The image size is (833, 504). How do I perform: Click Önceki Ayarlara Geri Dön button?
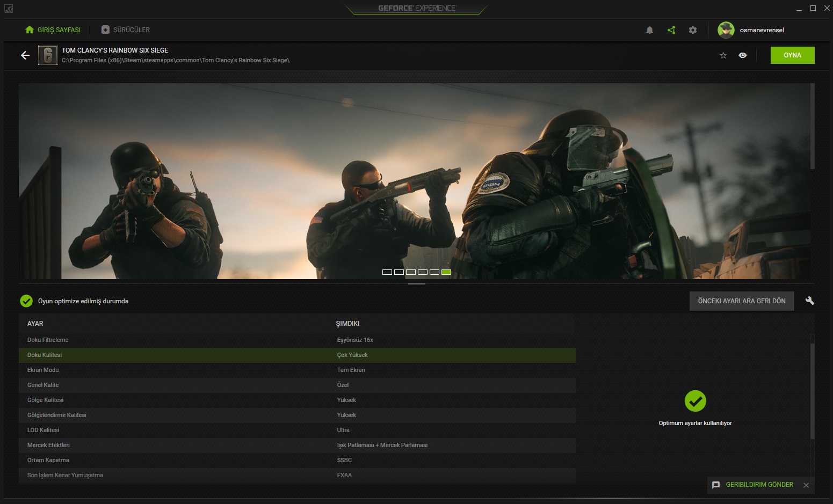(742, 301)
